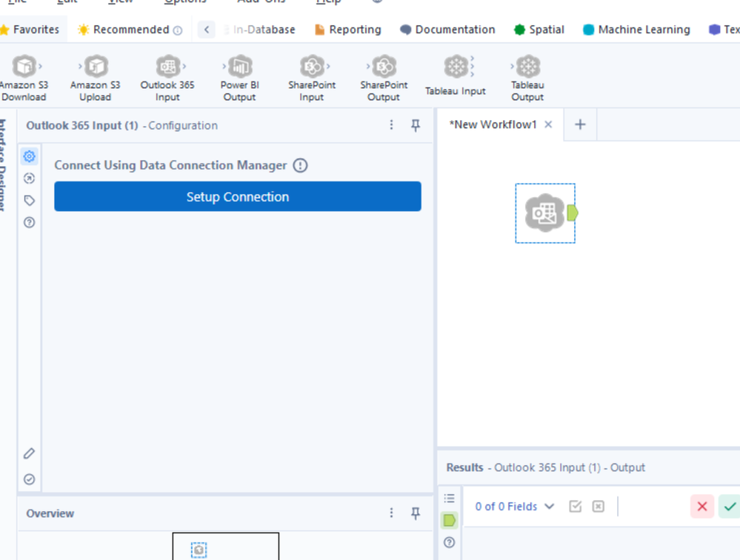
Task: Deselect all fields icon in Results
Action: click(x=598, y=507)
